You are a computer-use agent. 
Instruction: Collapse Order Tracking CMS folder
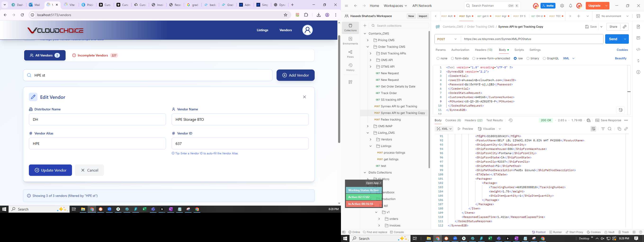[368, 47]
